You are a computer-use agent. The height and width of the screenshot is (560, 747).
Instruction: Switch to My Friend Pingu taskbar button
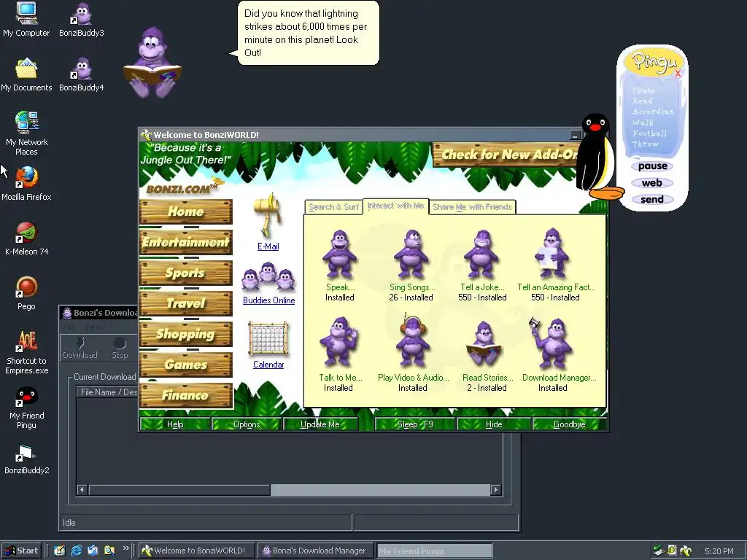434,551
